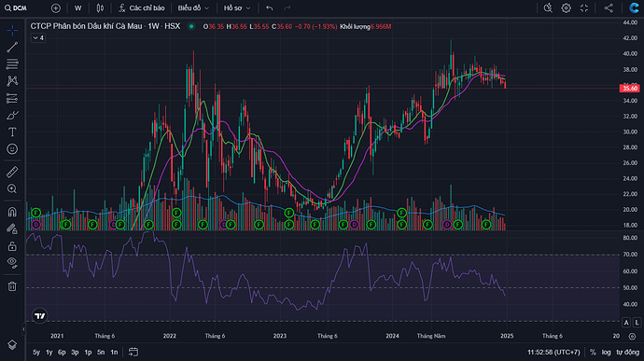Set time range to 5n
Viewport: 644px width, 361px height.
[101, 352]
